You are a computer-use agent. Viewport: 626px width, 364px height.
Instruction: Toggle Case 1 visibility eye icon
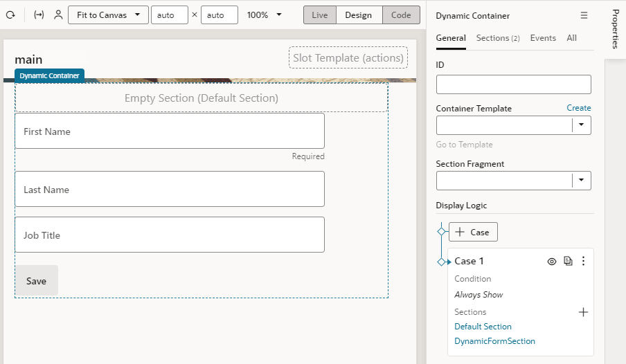(x=552, y=262)
